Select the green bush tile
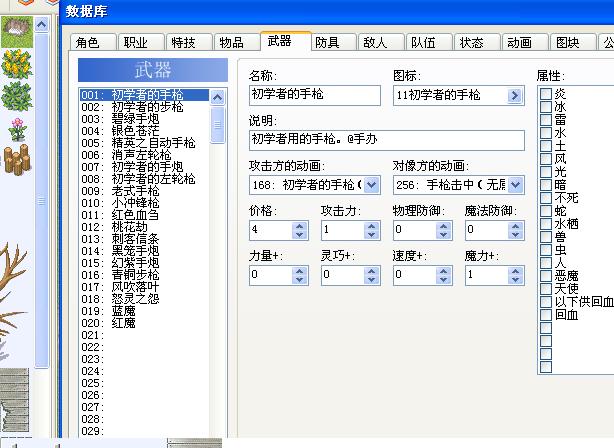 pyautogui.click(x=16, y=96)
